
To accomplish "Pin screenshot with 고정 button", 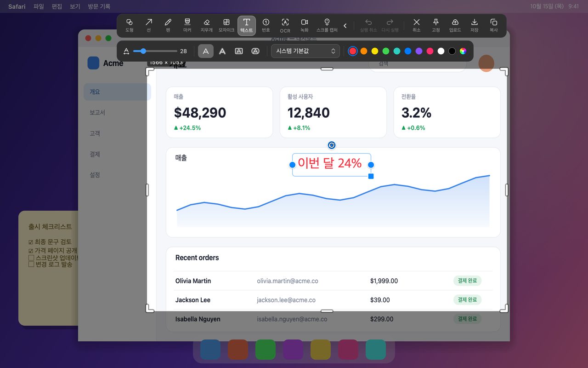I will coord(436,25).
